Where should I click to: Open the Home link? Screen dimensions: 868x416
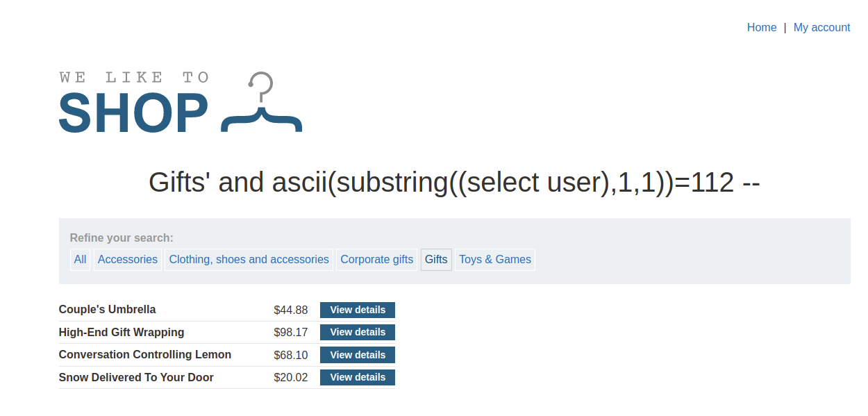pyautogui.click(x=761, y=28)
